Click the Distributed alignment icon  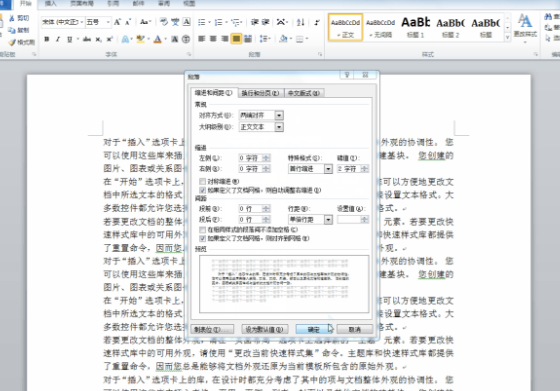tap(248, 39)
